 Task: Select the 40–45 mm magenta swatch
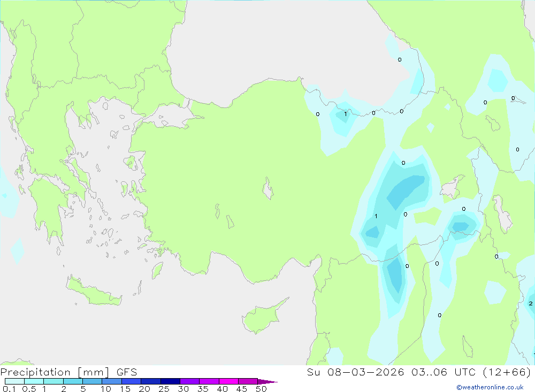[x=228, y=381]
